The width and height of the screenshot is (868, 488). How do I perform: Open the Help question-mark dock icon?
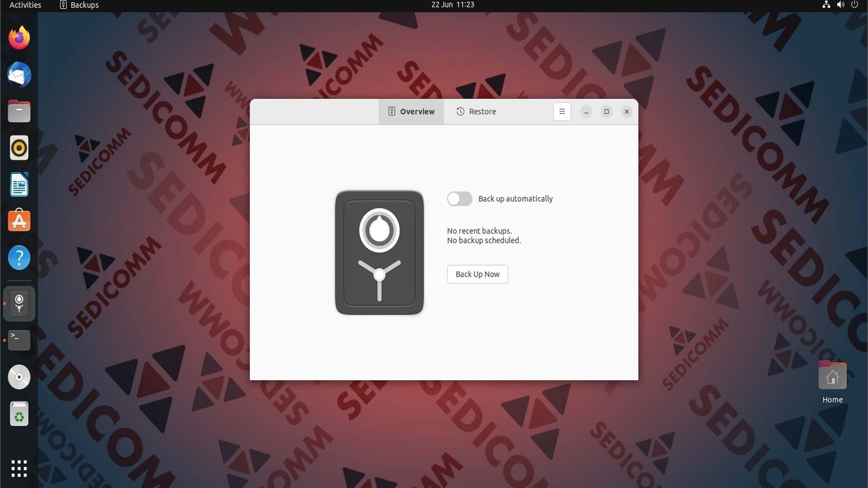click(x=19, y=258)
